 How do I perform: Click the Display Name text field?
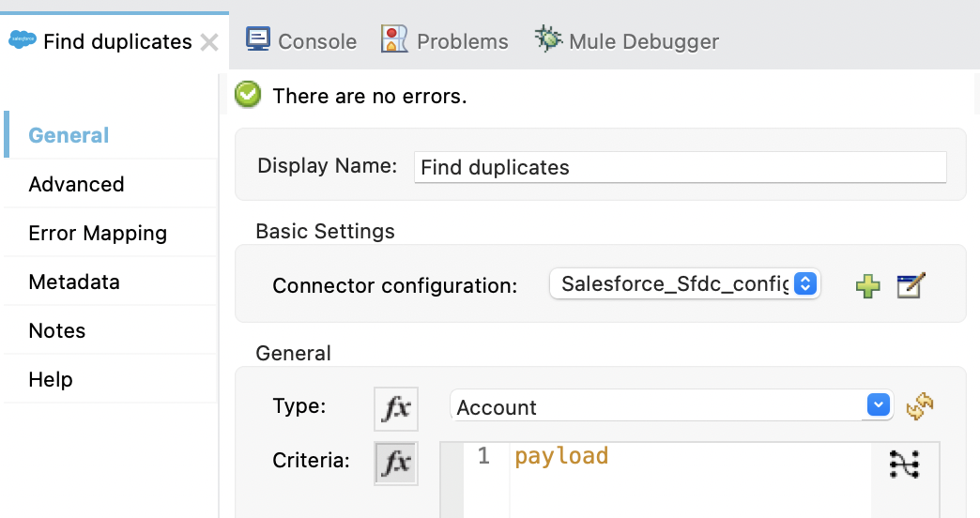[680, 168]
